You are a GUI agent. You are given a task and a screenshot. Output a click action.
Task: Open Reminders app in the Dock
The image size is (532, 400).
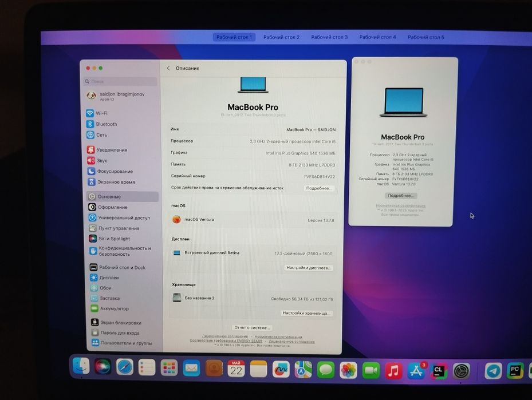pyautogui.click(x=147, y=367)
